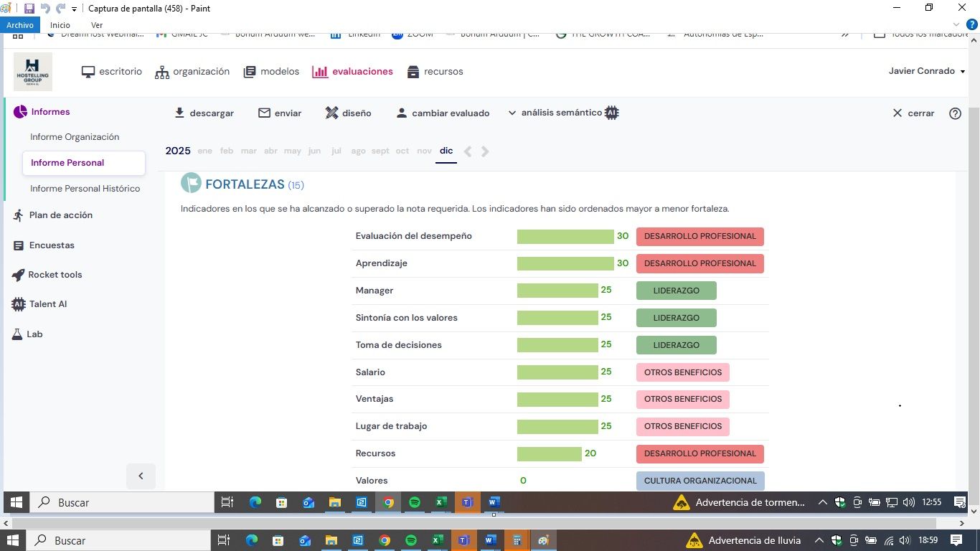The width and height of the screenshot is (980, 551).
Task: Click the cambiar evaluado person icon
Action: pos(402,113)
